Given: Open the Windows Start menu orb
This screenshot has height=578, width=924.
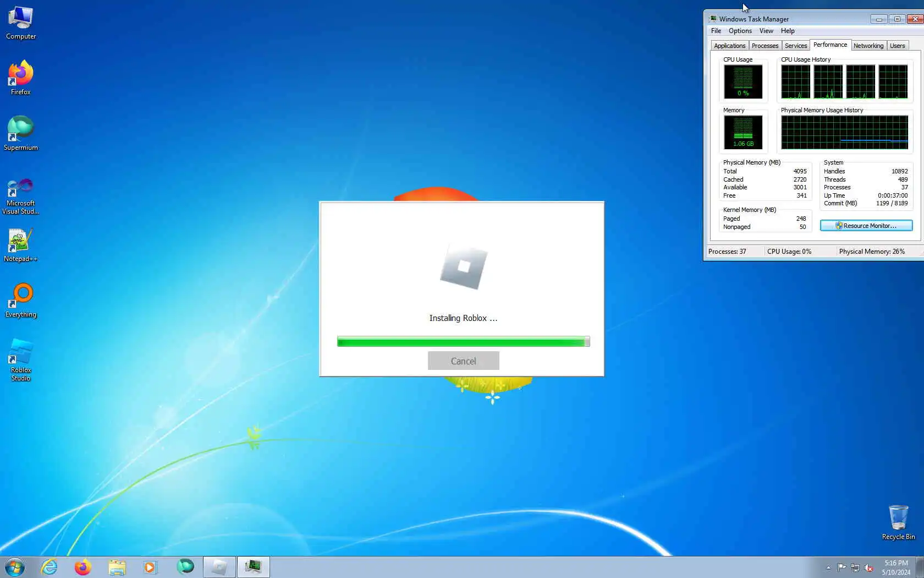Looking at the screenshot, I should 15,567.
